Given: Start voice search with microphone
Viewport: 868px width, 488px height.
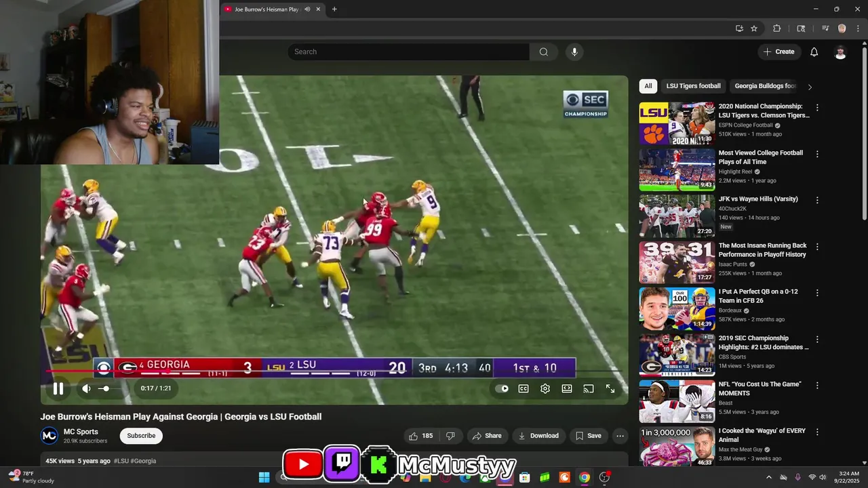Looking at the screenshot, I should coord(574,52).
